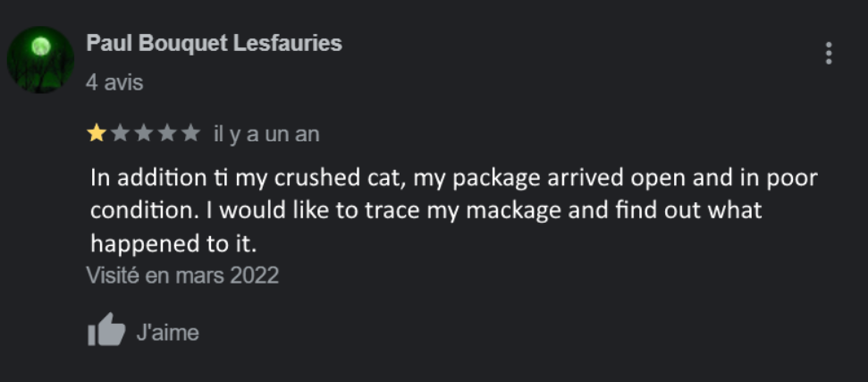Viewport: 868px width, 382px height.
Task: Open Paul Bouquet Lesfauries's profile name
Action: [x=214, y=43]
